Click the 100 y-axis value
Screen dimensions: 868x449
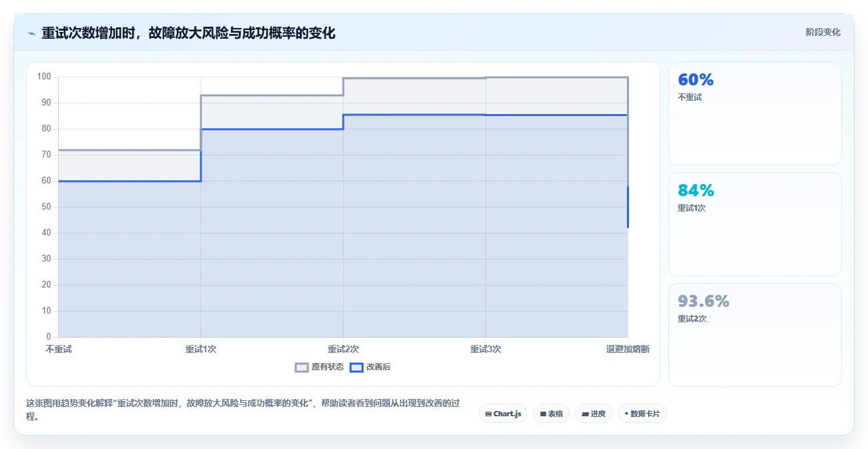tap(44, 77)
